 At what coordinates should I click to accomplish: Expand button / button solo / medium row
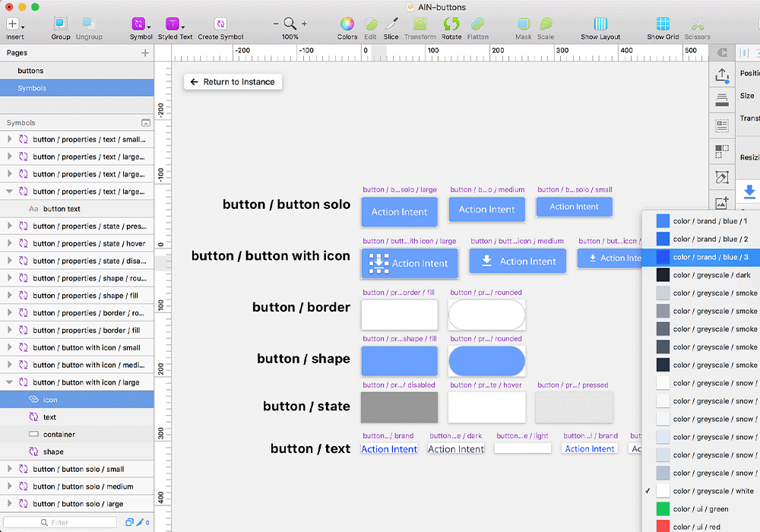point(9,486)
